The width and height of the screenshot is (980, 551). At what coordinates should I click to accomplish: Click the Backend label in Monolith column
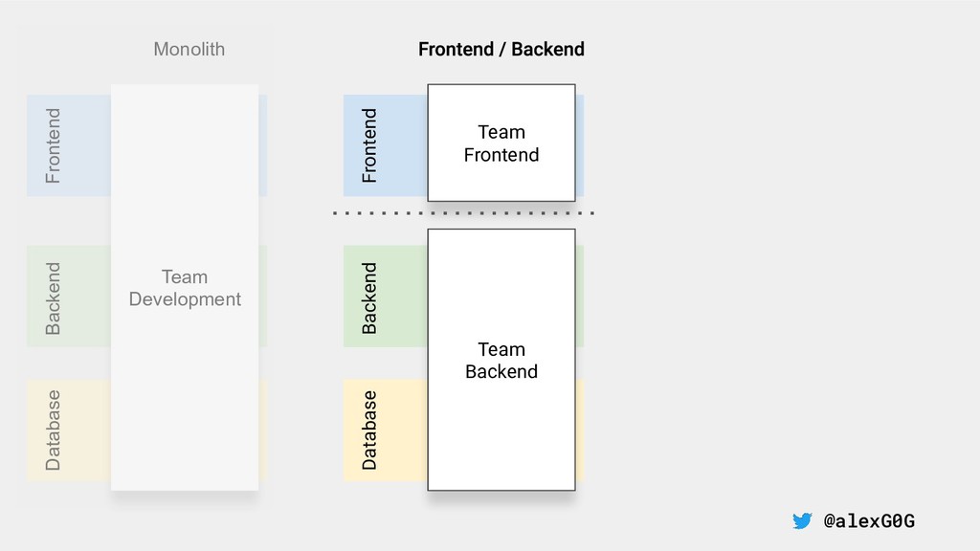54,298
